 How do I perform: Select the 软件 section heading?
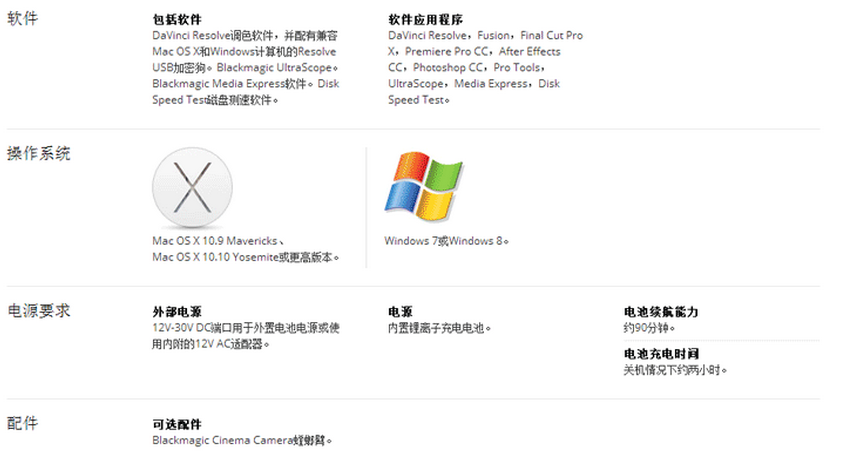click(22, 18)
